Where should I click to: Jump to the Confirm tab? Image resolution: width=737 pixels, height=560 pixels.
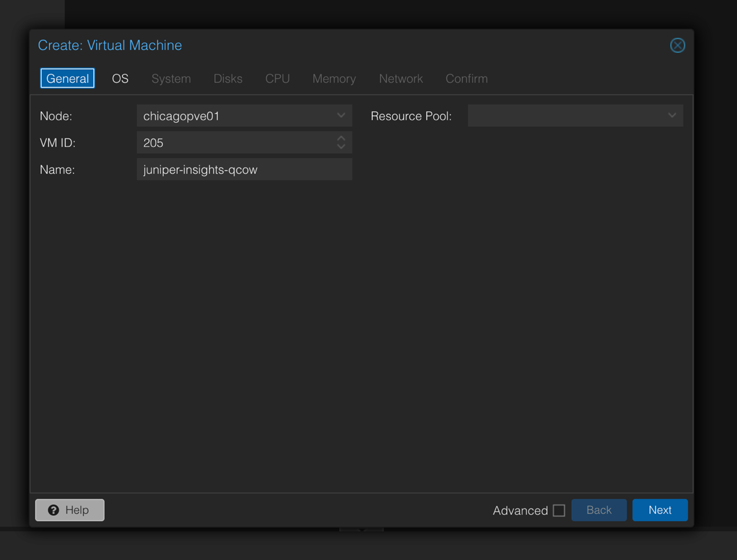click(466, 78)
